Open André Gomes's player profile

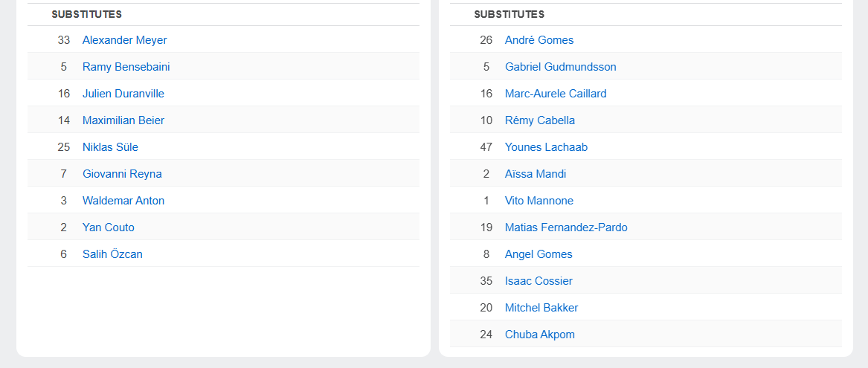pos(539,40)
